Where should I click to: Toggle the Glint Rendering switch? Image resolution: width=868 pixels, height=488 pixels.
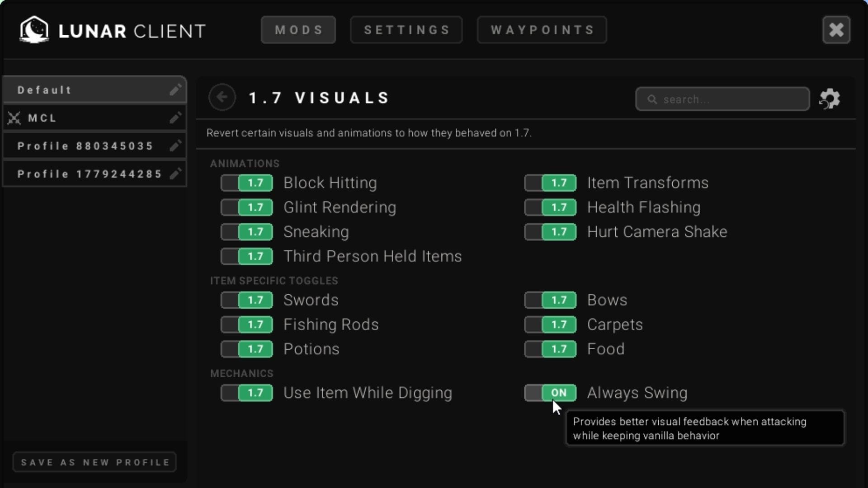point(247,207)
